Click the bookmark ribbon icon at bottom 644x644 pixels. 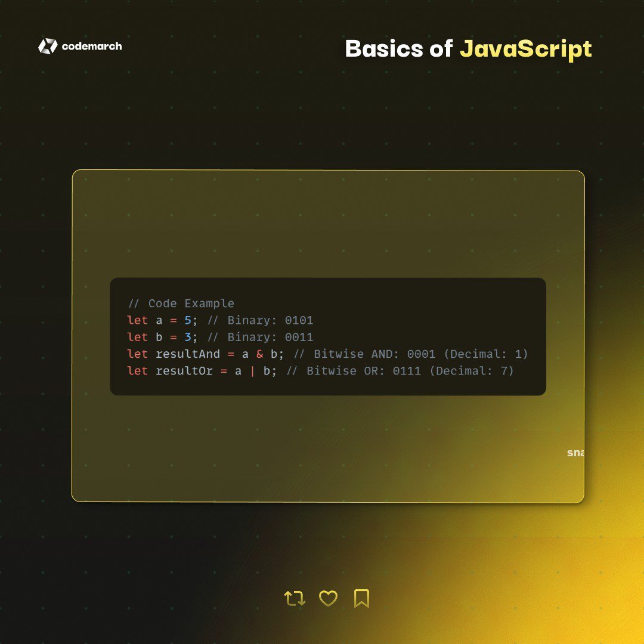(363, 598)
